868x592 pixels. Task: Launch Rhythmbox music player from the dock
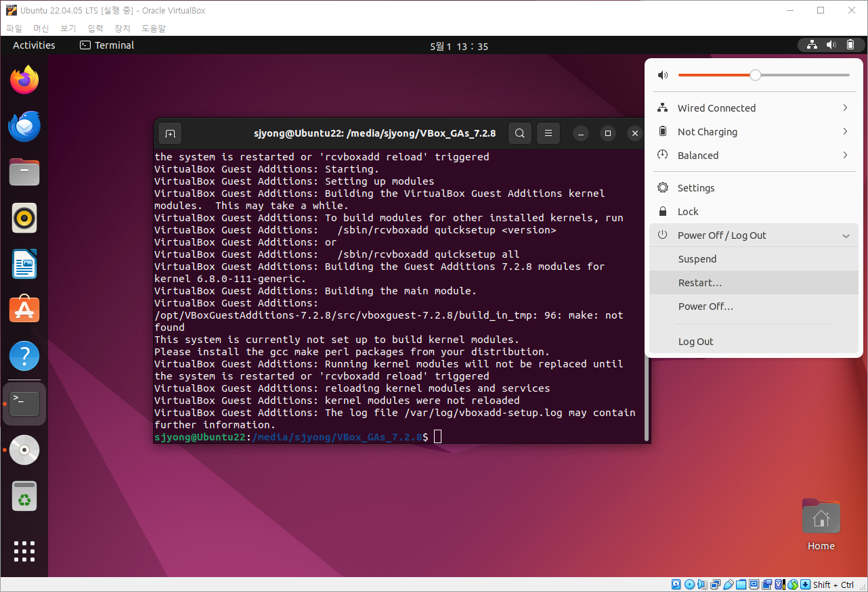[x=24, y=218]
